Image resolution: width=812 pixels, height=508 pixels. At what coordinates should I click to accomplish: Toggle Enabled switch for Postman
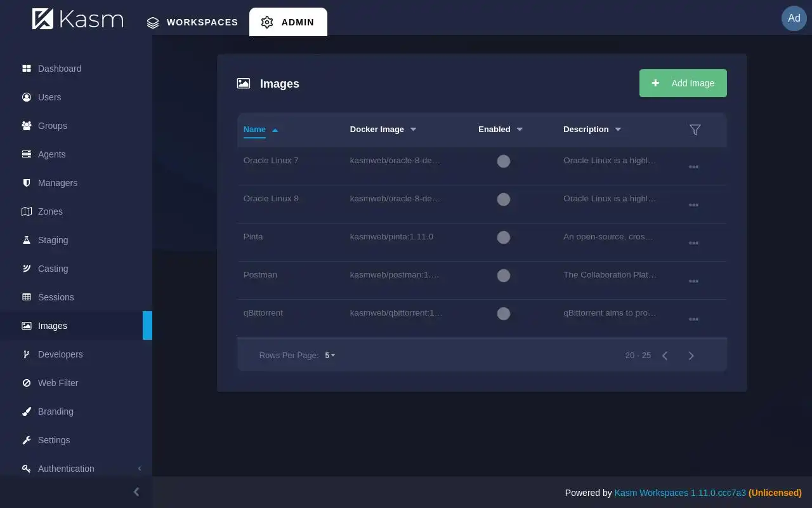(504, 276)
